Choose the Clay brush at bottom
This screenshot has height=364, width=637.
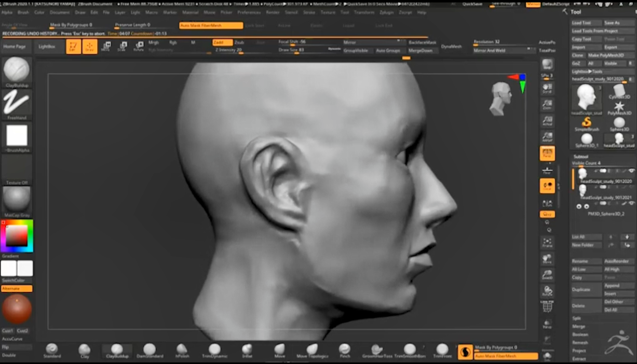[x=85, y=351]
